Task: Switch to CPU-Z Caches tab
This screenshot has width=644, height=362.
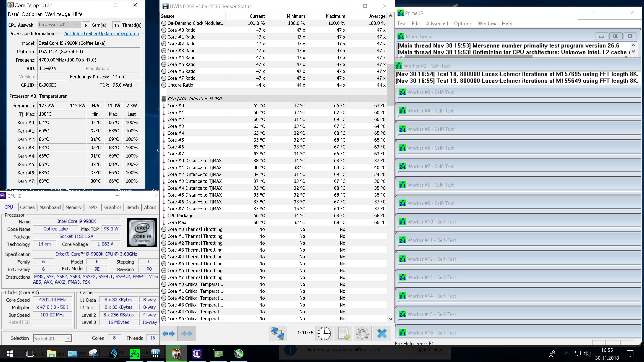Action: coord(27,207)
